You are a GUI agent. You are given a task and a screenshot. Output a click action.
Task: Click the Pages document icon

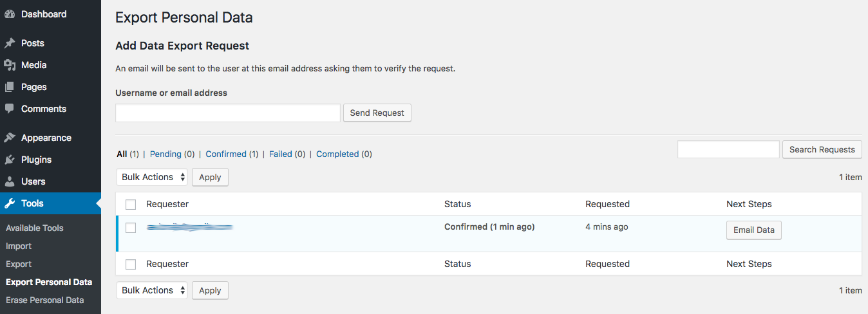pos(10,87)
